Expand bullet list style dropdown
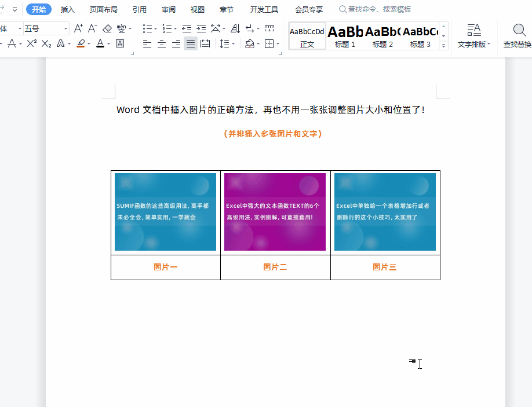 pos(155,28)
